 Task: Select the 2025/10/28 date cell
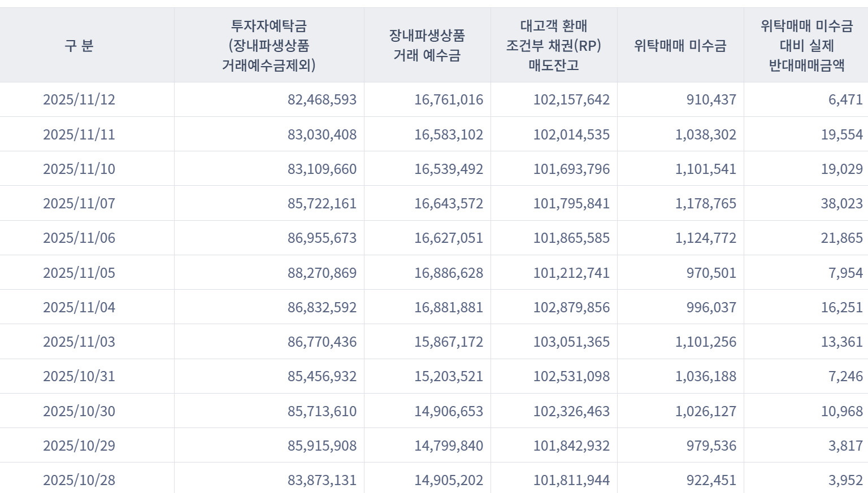[79, 480]
